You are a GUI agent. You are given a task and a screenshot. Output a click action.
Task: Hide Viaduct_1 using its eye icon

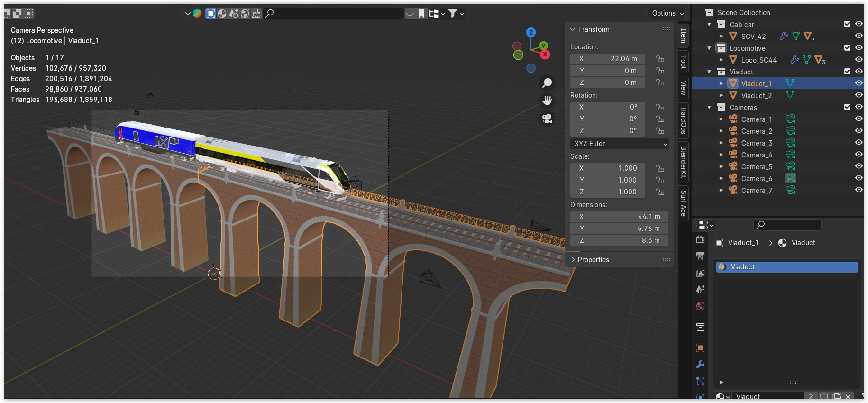click(859, 83)
